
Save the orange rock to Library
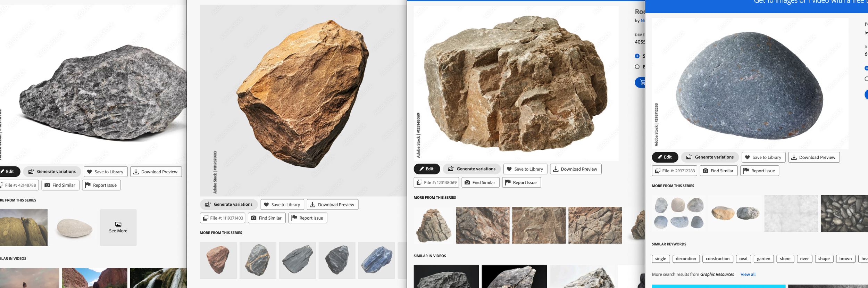tap(282, 204)
